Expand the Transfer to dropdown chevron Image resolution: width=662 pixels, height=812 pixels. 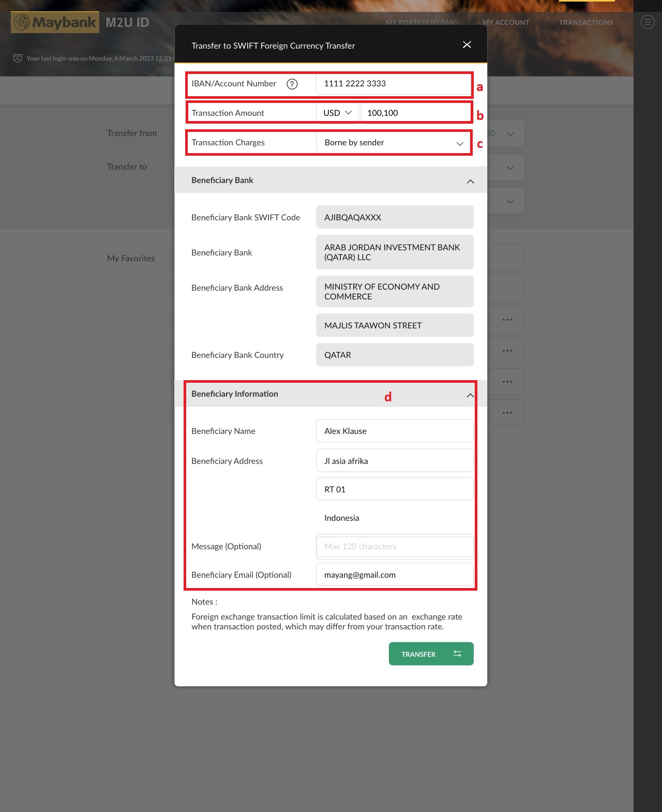tap(510, 168)
